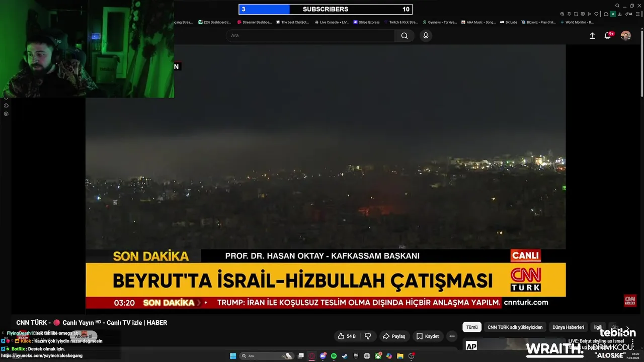
Task: Click the heart bookmark icon in browser toolbar
Action: [x=596, y=14]
